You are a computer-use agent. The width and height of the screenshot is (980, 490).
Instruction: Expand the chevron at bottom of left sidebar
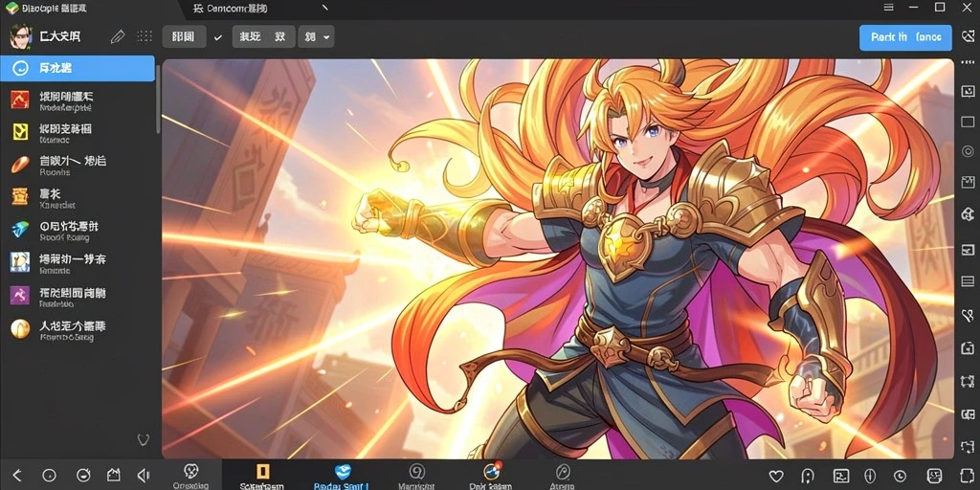[x=144, y=439]
